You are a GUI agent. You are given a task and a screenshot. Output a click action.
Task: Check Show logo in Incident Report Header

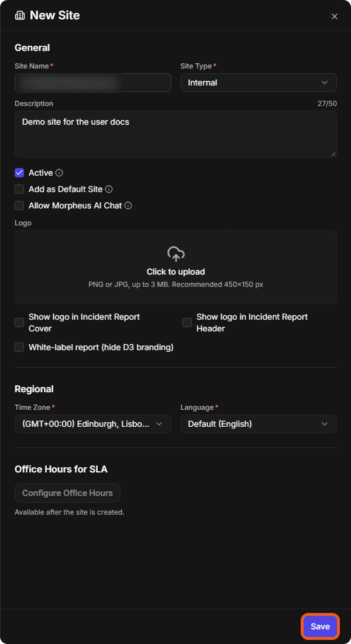[187, 323]
